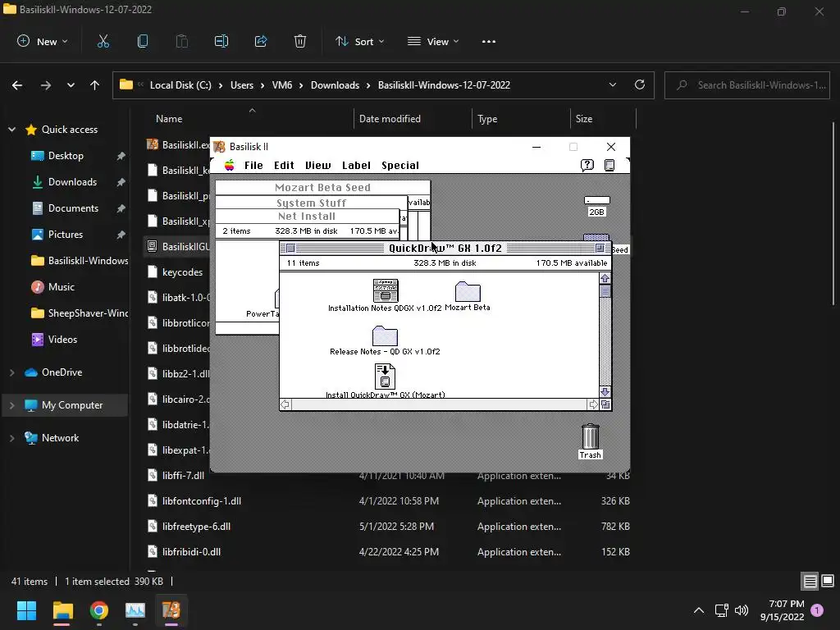The height and width of the screenshot is (630, 840).
Task: Click zoom box of QuickDraw GX window
Action: click(x=600, y=248)
